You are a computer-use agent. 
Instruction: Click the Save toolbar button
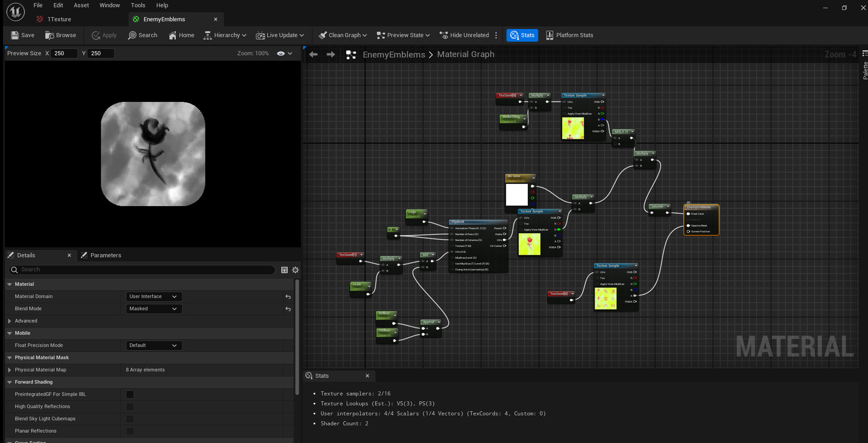pyautogui.click(x=23, y=35)
